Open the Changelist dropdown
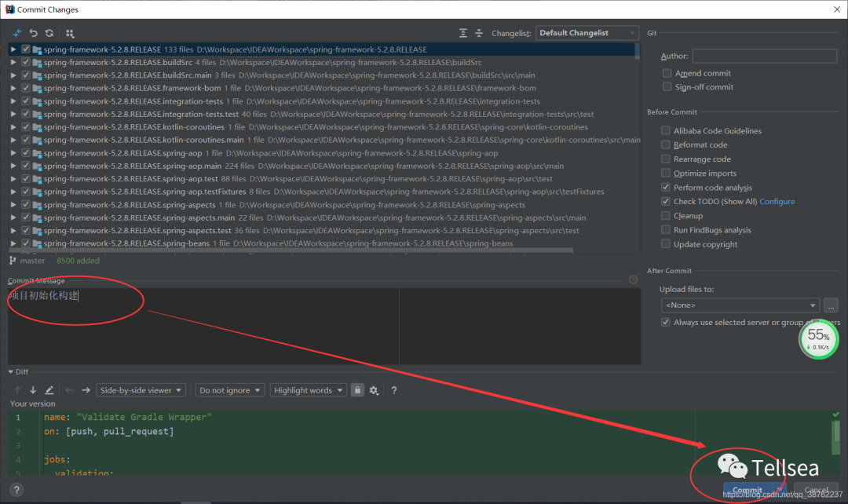Image resolution: width=848 pixels, height=504 pixels. (x=587, y=33)
